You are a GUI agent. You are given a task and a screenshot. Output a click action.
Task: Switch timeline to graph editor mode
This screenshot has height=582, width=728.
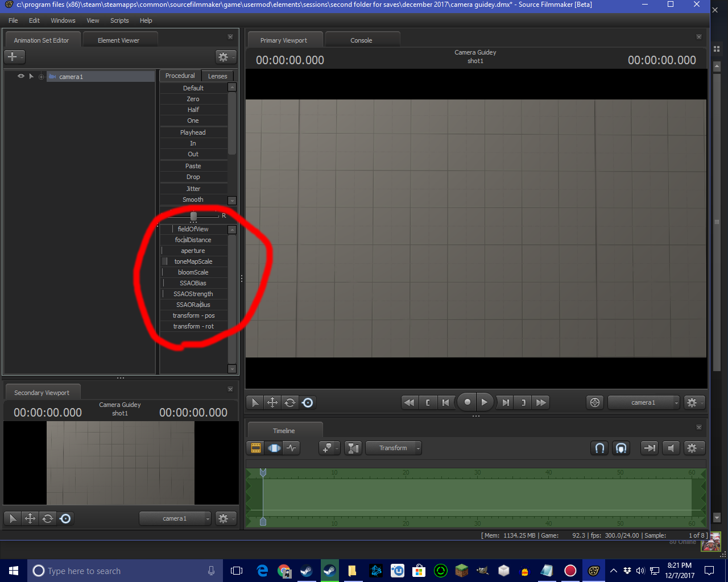[292, 448]
